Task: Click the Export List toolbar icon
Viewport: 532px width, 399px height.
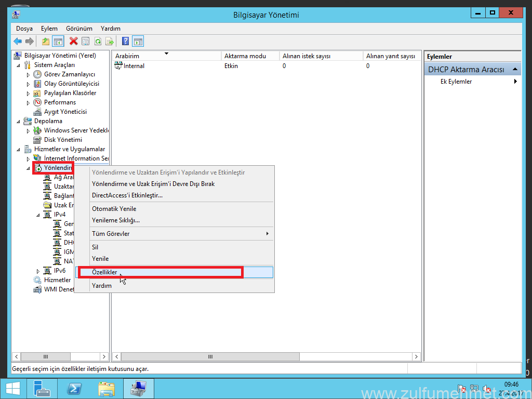Action: coord(110,42)
